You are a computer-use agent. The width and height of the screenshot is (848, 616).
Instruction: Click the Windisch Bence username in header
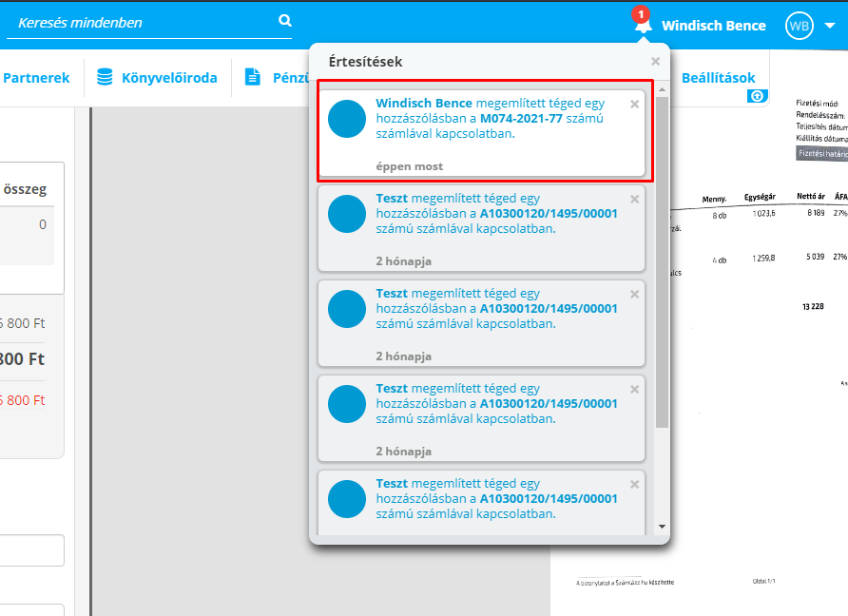click(x=713, y=26)
